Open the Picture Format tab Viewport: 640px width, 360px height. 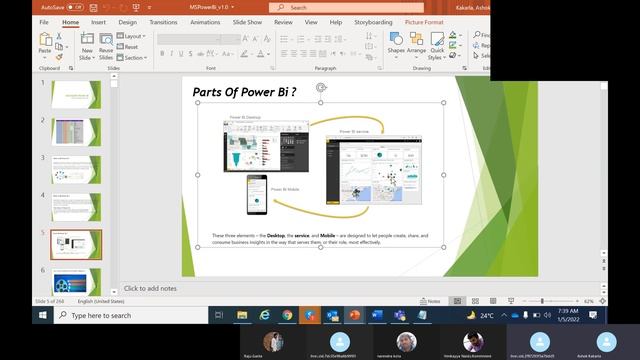tap(424, 22)
